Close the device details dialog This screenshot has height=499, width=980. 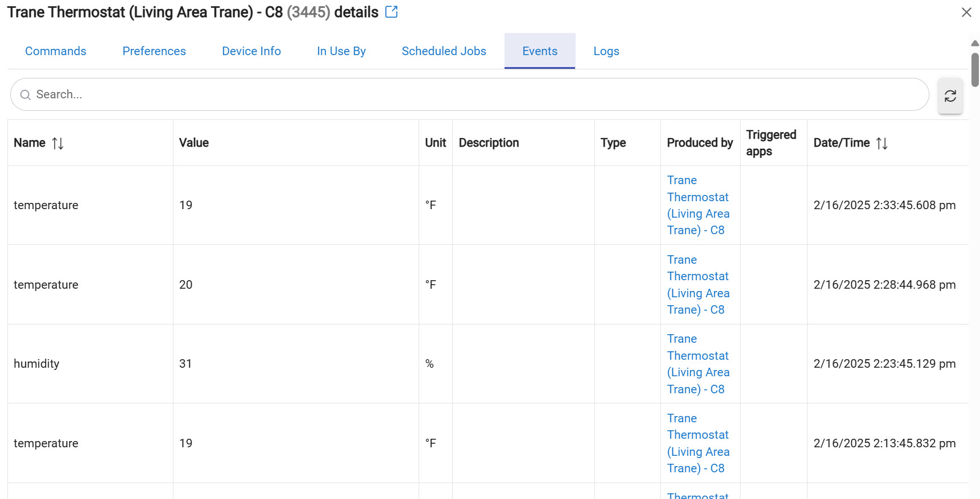[966, 13]
